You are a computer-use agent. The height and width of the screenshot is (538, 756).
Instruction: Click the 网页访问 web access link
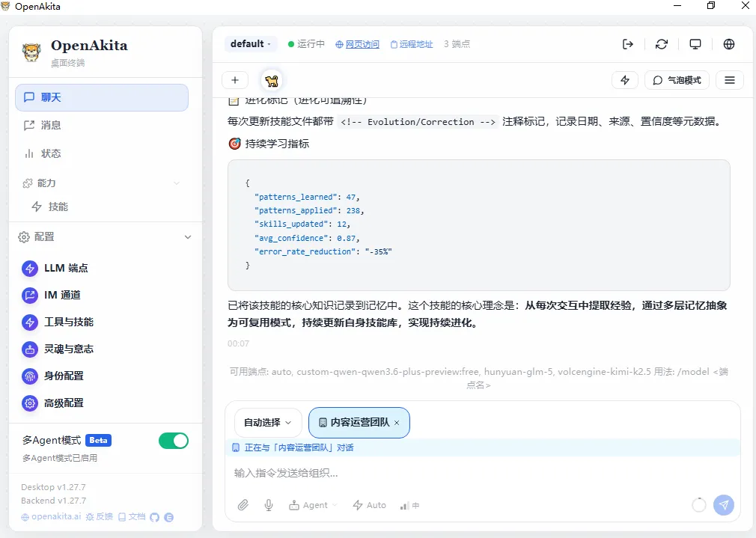pos(357,44)
